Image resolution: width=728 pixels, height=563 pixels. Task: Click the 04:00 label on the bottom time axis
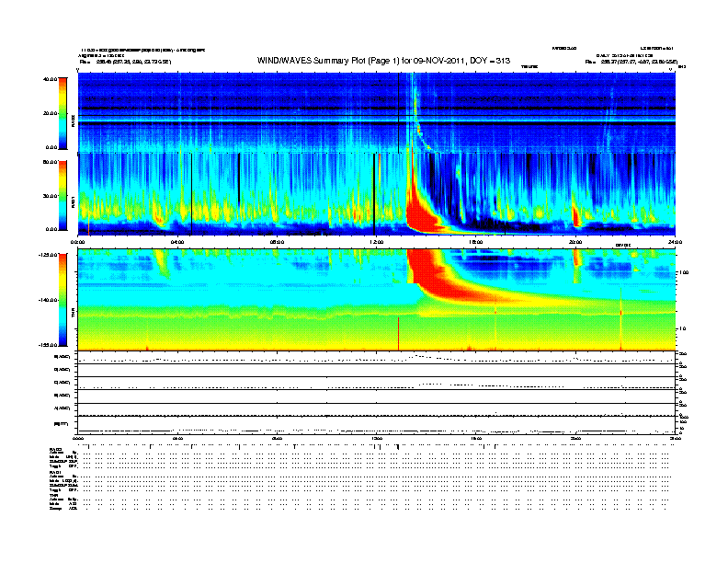pyautogui.click(x=177, y=438)
